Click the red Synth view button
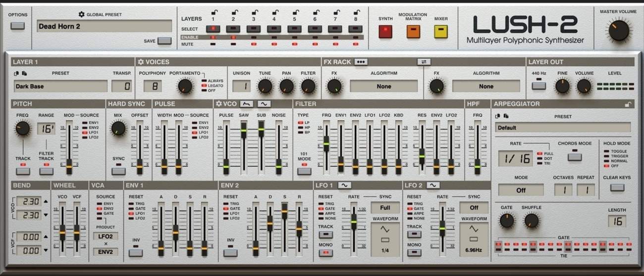 tap(385, 32)
